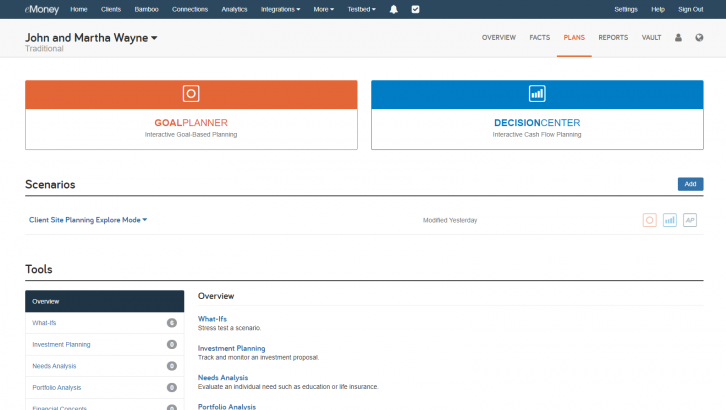Click the 'Modified Yesterday' text
This screenshot has width=726, height=410.
[x=450, y=220]
